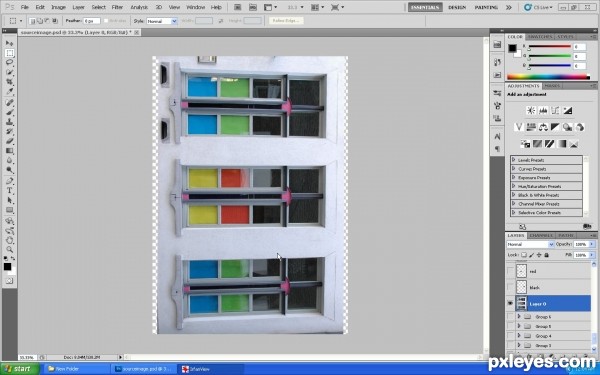Select the Gradient tool
The image size is (600, 375).
click(x=10, y=150)
